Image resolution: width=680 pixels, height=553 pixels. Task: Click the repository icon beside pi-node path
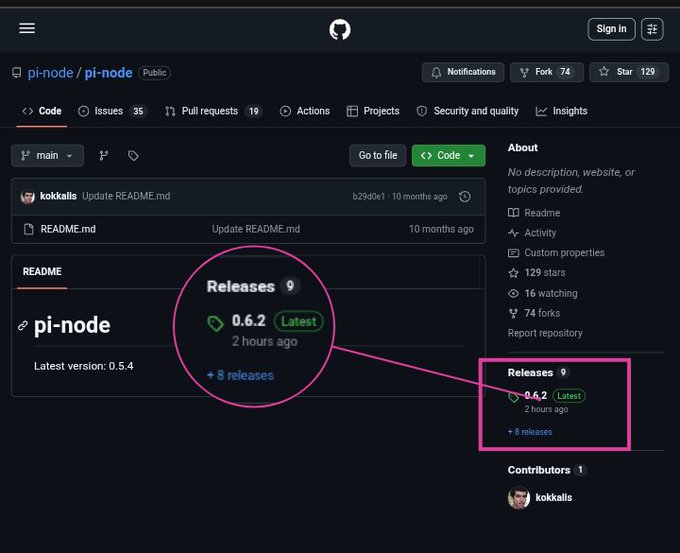click(16, 72)
